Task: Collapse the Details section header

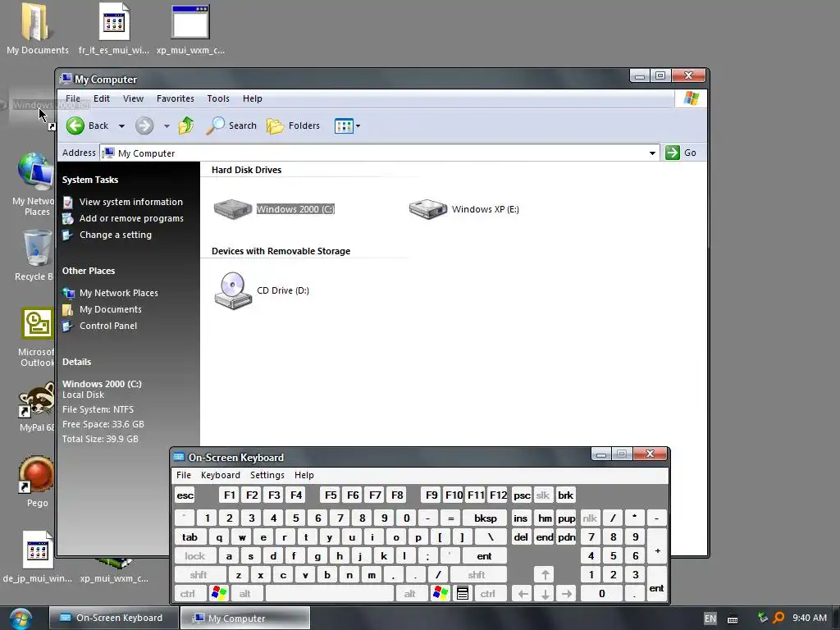Action: click(76, 362)
